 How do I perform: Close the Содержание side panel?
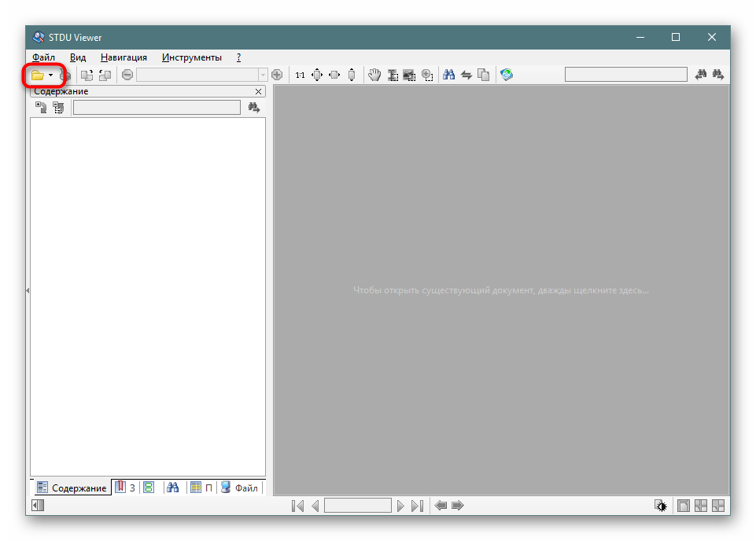pyautogui.click(x=257, y=92)
